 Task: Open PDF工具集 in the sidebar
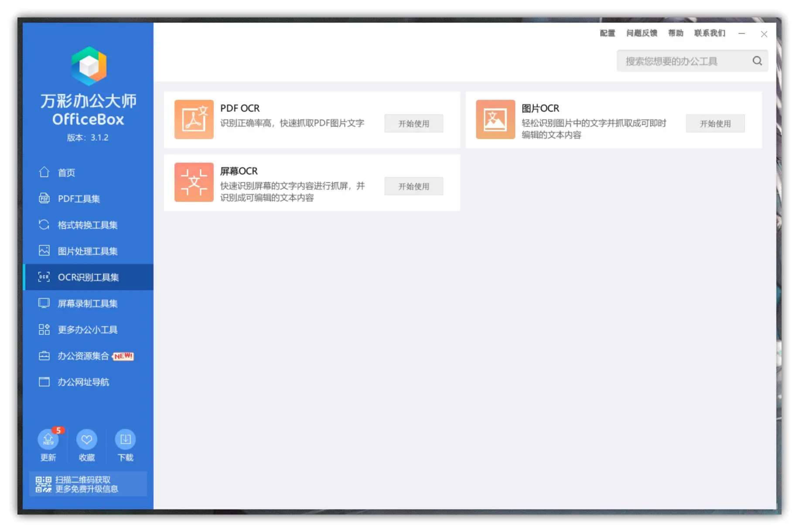[88, 198]
